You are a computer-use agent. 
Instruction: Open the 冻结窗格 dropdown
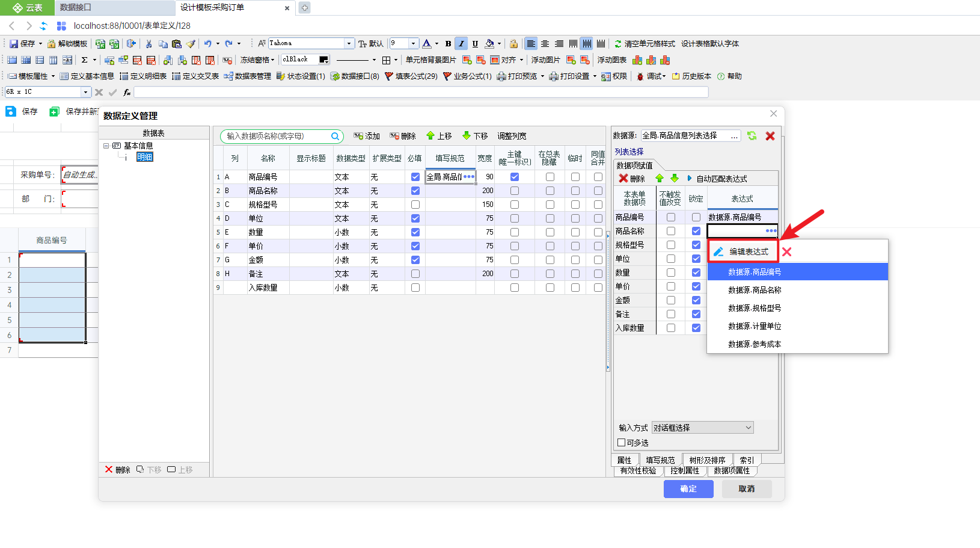tap(257, 60)
